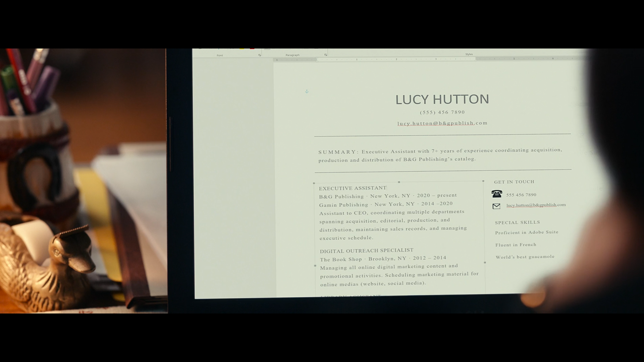Click the right-middle text box resize handle
The image size is (644, 362).
[x=485, y=262]
